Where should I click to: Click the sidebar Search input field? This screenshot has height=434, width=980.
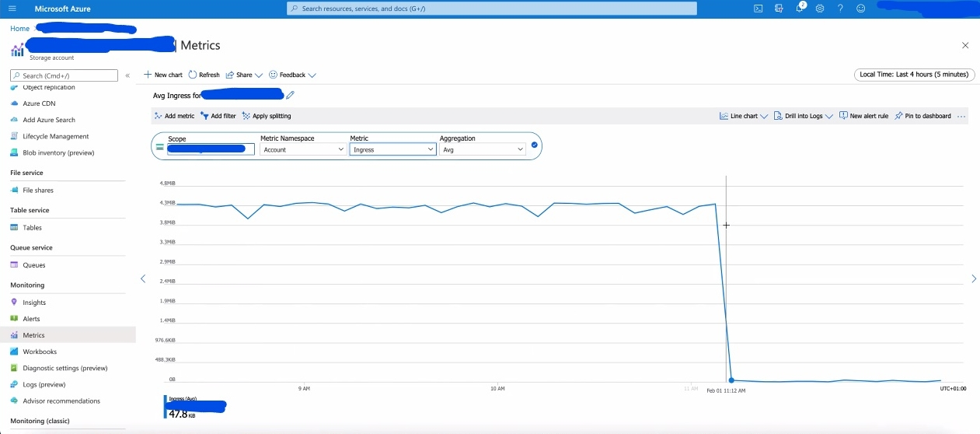point(65,75)
